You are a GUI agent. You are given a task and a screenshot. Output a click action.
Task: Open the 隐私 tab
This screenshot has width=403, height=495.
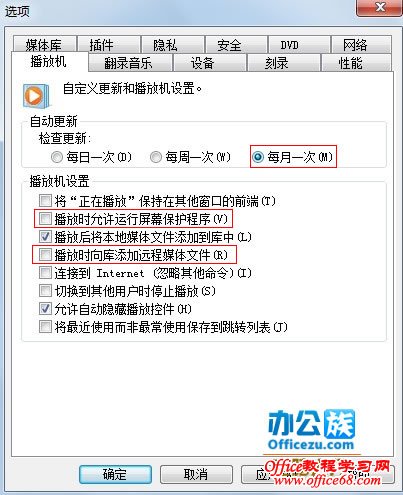(172, 44)
